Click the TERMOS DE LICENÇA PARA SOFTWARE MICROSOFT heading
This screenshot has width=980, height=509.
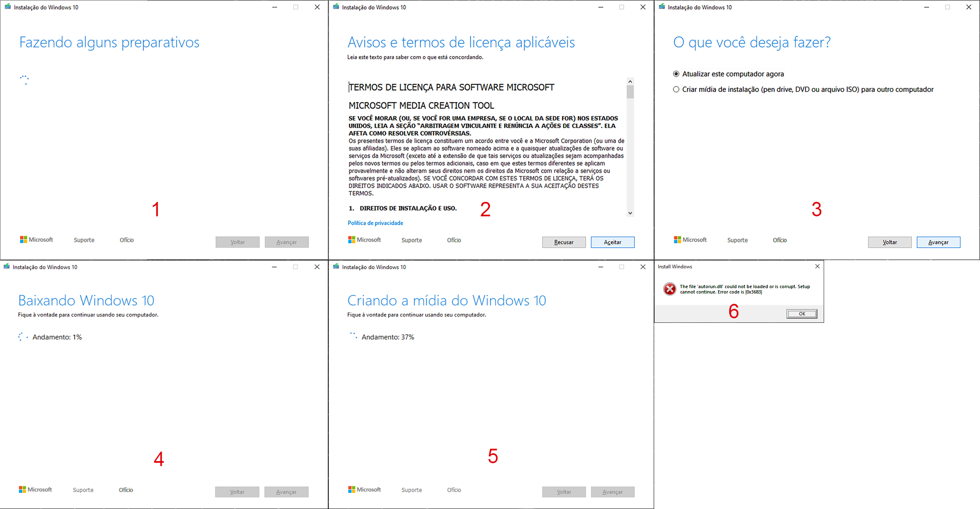[452, 87]
